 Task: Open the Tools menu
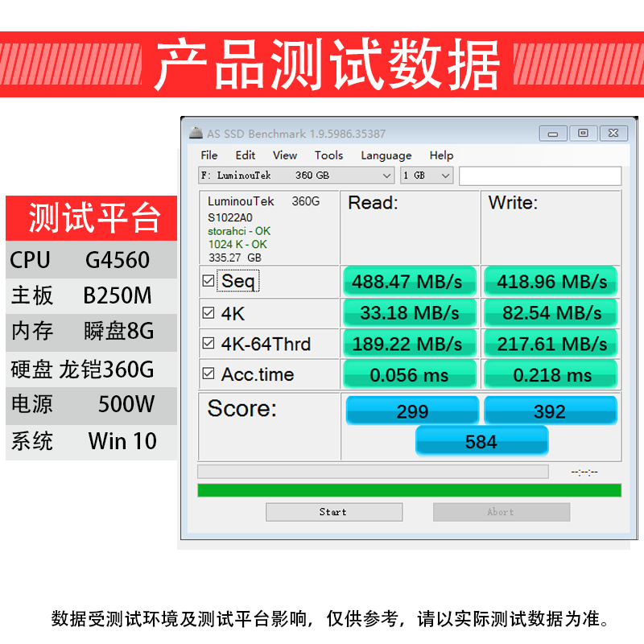[x=328, y=155]
